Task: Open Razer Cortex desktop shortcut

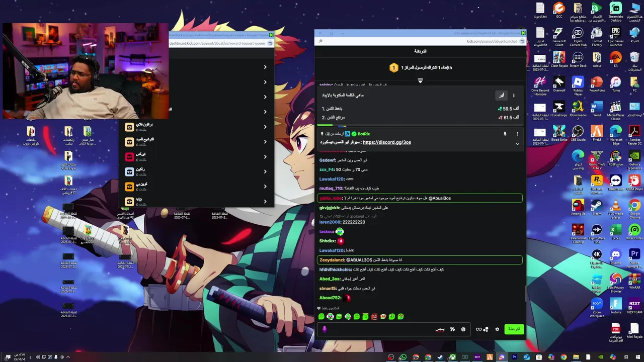Action: click(634, 232)
